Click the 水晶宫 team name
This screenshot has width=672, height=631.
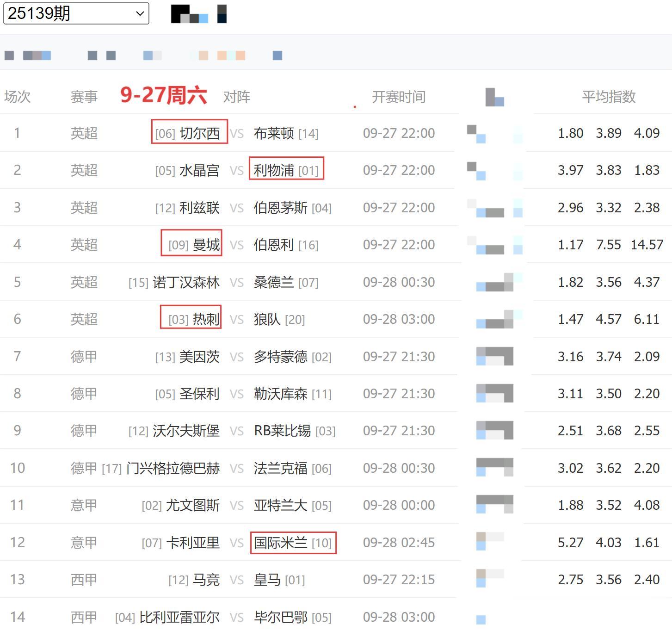[199, 170]
